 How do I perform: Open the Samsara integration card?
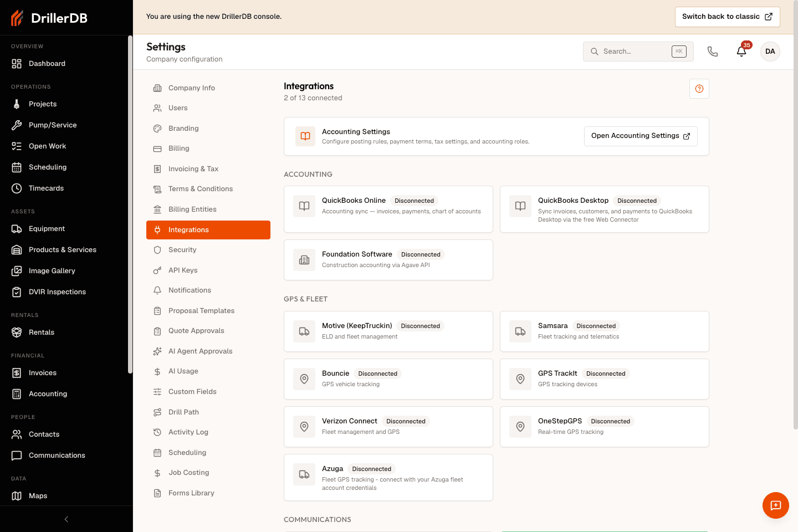[x=605, y=331]
